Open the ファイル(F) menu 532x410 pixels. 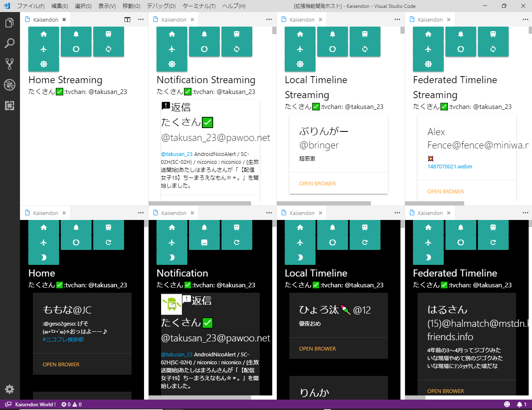click(x=31, y=6)
